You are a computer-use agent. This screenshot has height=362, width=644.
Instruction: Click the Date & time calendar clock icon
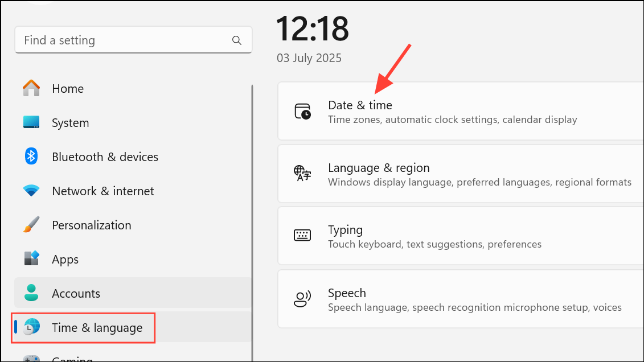(303, 111)
